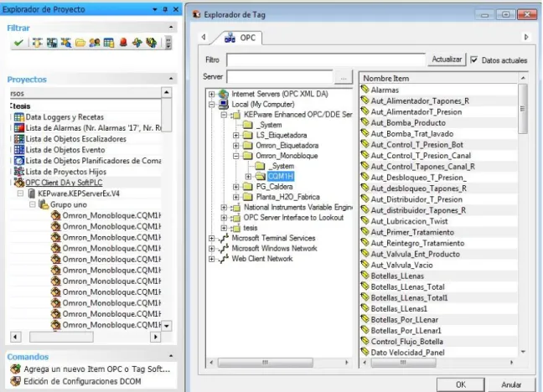This screenshot has width=543, height=392.
Task: Expand the Planta_H2O_Fabrica folder
Action: coord(236,197)
